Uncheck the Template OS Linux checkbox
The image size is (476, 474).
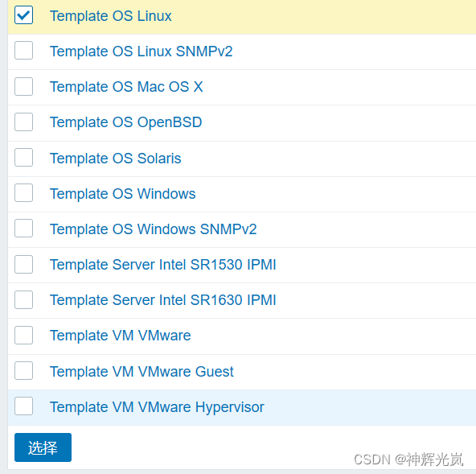(x=23, y=15)
